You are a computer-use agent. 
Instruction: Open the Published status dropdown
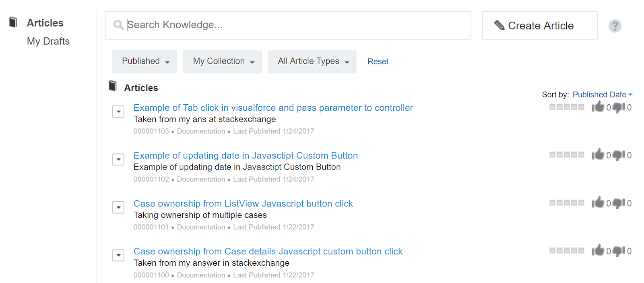click(x=144, y=62)
